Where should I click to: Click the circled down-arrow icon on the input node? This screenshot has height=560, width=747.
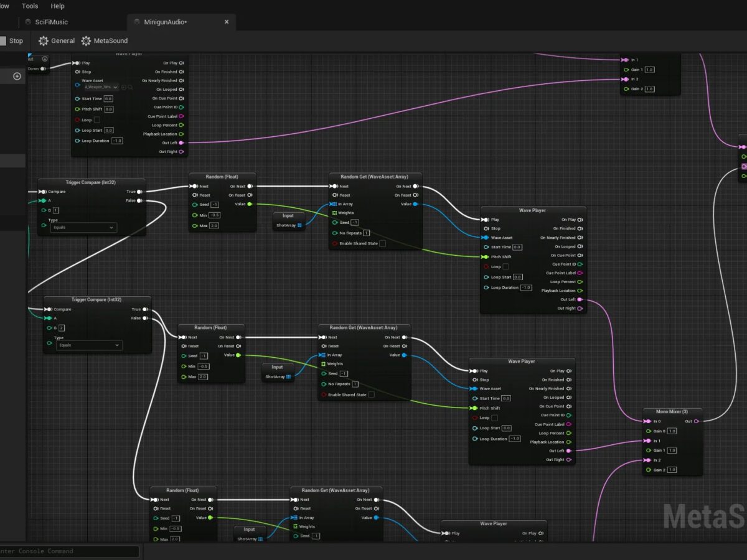point(44,59)
